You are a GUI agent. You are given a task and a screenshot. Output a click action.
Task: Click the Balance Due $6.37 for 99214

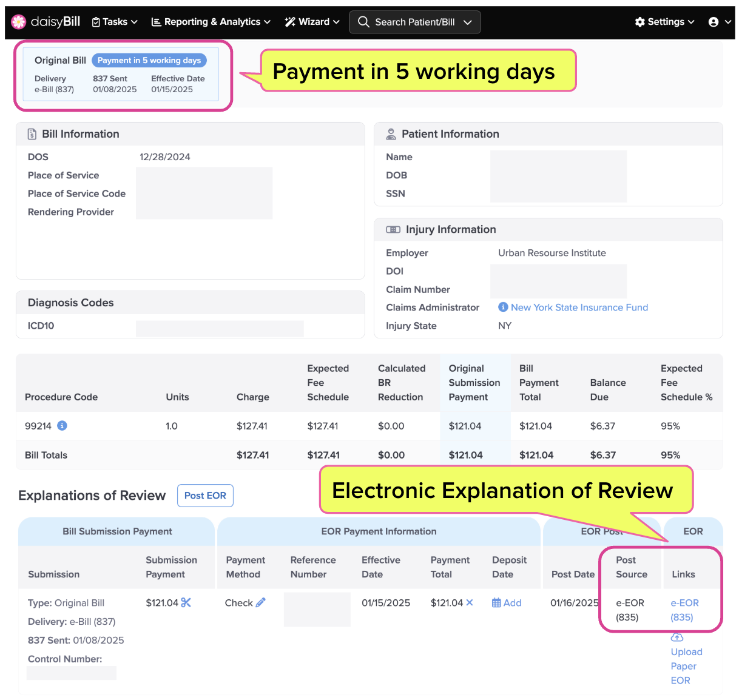[603, 426]
